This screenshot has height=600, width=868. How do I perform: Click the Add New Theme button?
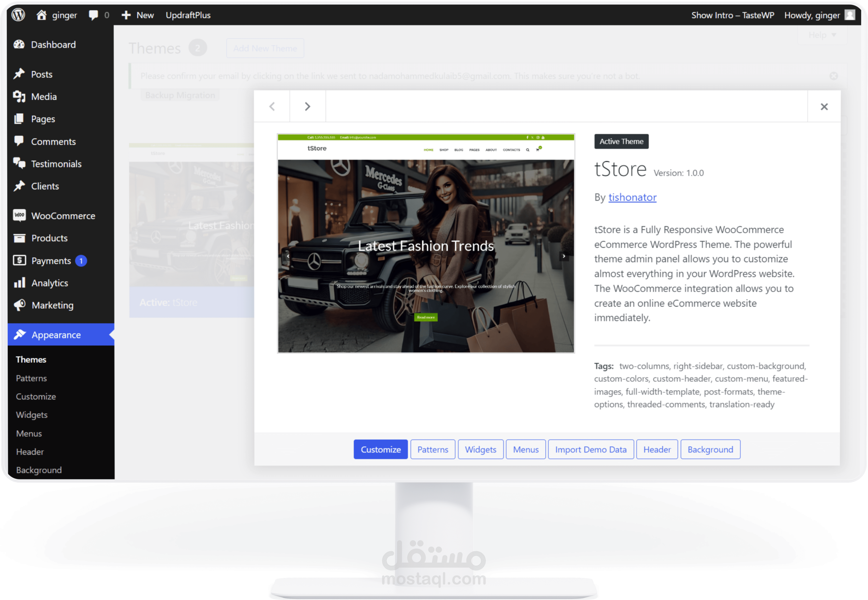click(x=265, y=48)
